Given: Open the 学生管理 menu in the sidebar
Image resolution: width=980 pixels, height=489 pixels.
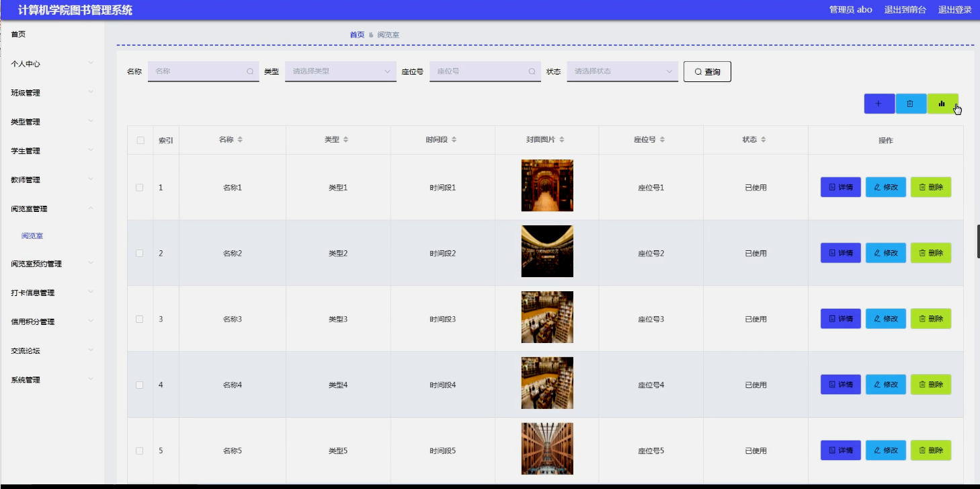Looking at the screenshot, I should pos(27,151).
